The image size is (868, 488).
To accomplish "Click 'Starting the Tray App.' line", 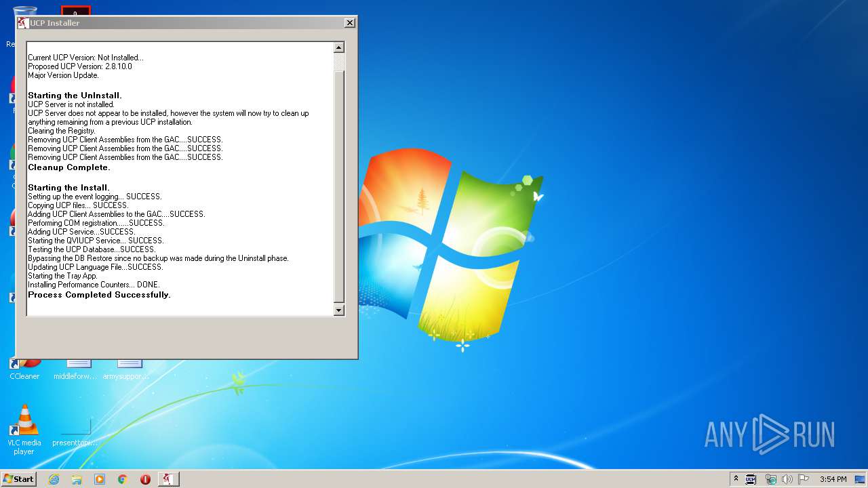I will [62, 276].
